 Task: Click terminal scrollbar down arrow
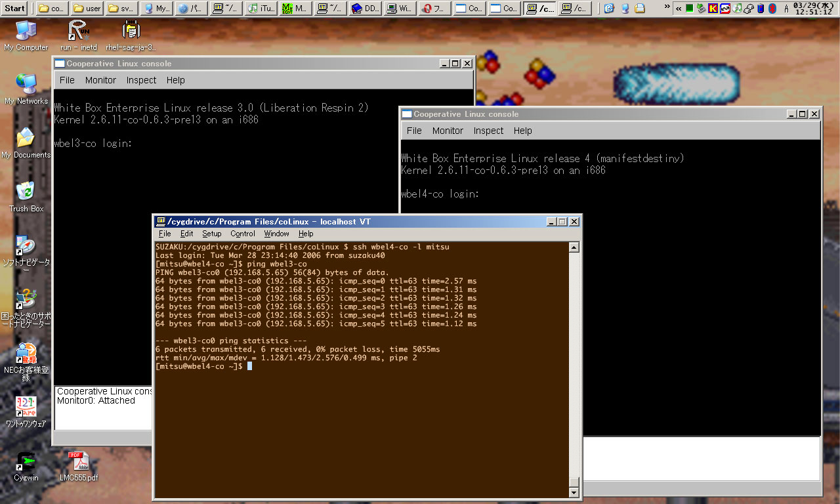click(574, 492)
